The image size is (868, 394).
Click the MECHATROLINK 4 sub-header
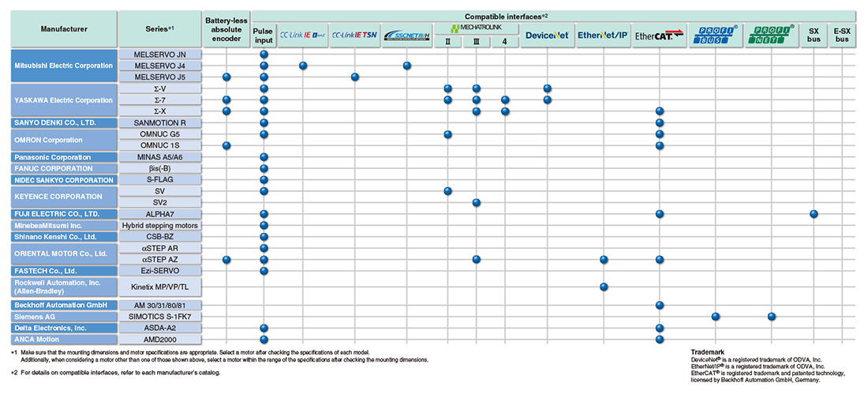(504, 42)
